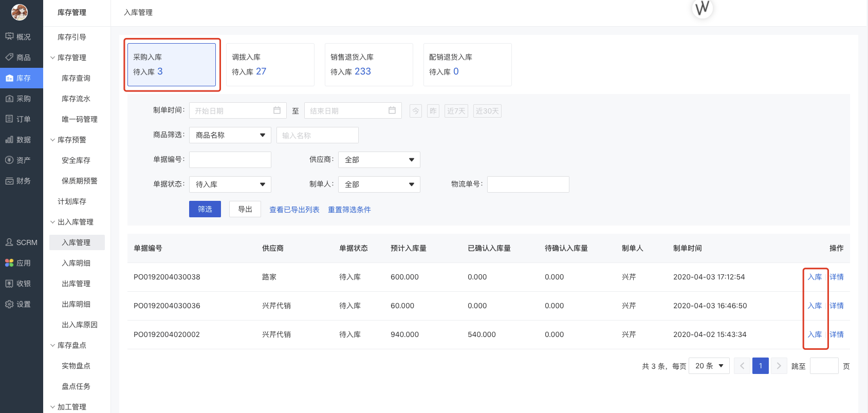Open 唯一码管理 in the submenu
This screenshot has height=413, width=868.
click(x=80, y=119)
